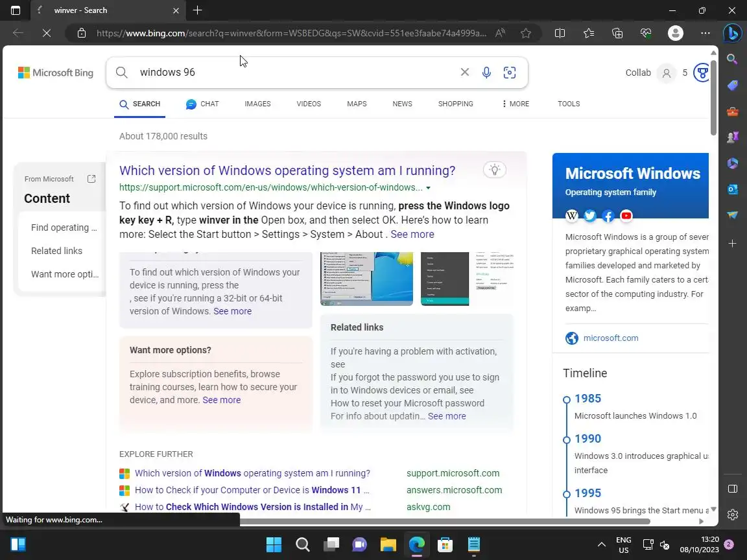Image resolution: width=747 pixels, height=560 pixels.
Task: Click the browser address bar URL
Action: (x=292, y=33)
